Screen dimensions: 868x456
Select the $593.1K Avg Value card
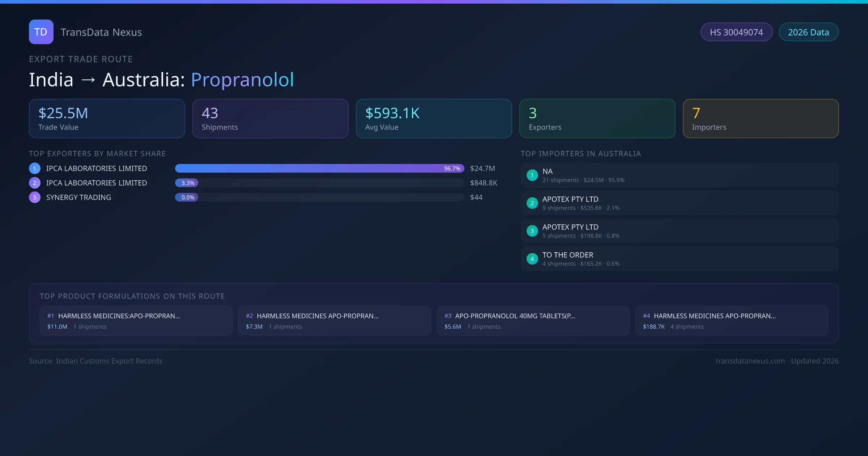(434, 119)
